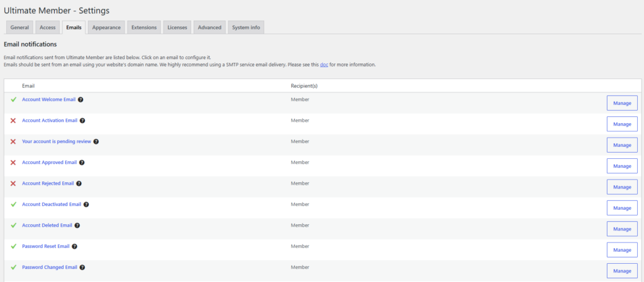Click green checkmark status of Account Deactivated Email
The image size is (644, 282).
point(13,205)
